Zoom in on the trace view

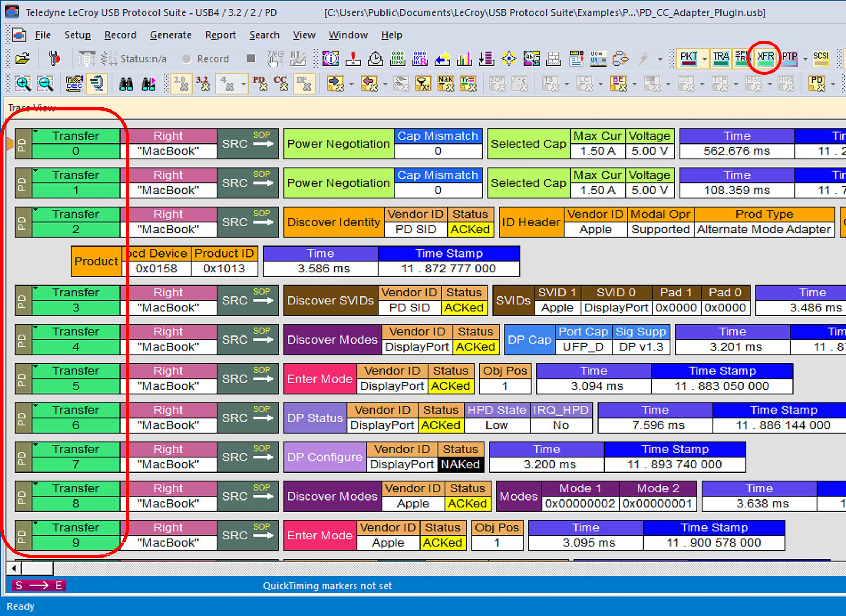pyautogui.click(x=23, y=84)
